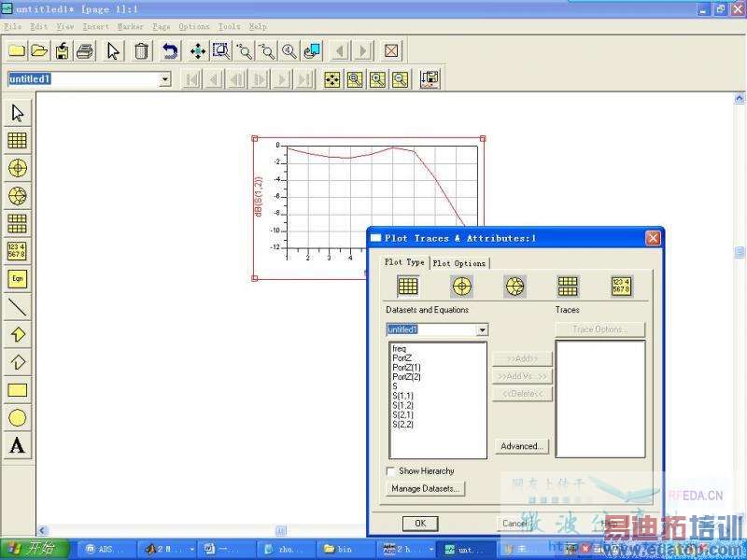
Task: Click the vertical scrollbar up arrow
Action: 739,98
